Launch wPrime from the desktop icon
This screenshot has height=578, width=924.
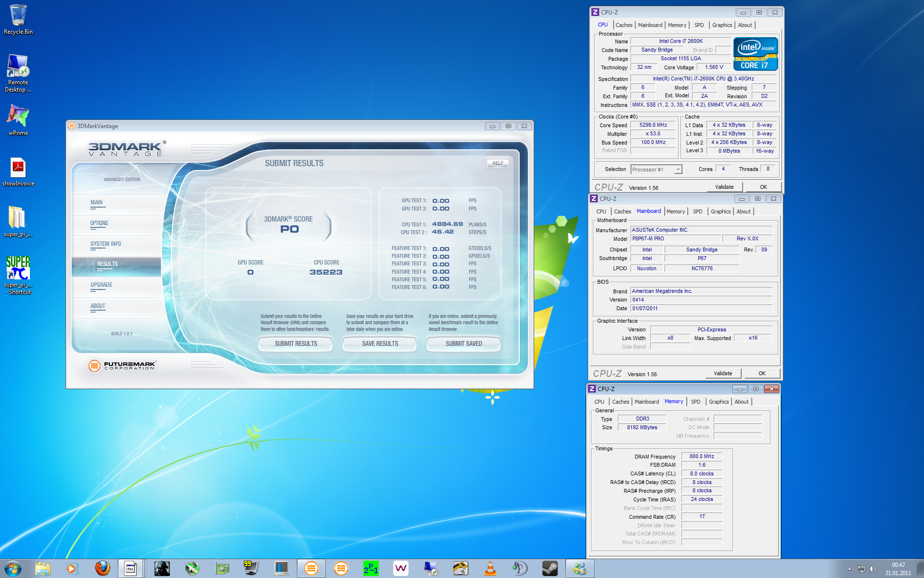[18, 120]
